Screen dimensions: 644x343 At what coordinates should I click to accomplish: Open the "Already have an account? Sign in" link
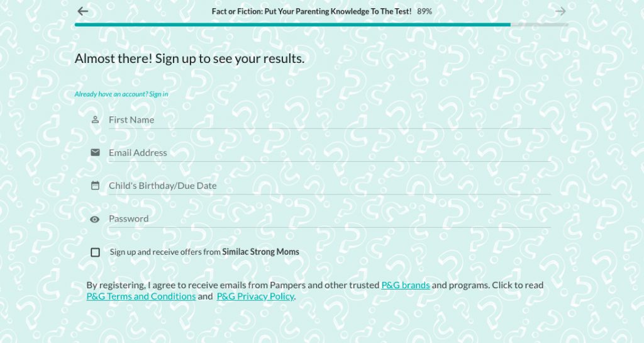121,94
